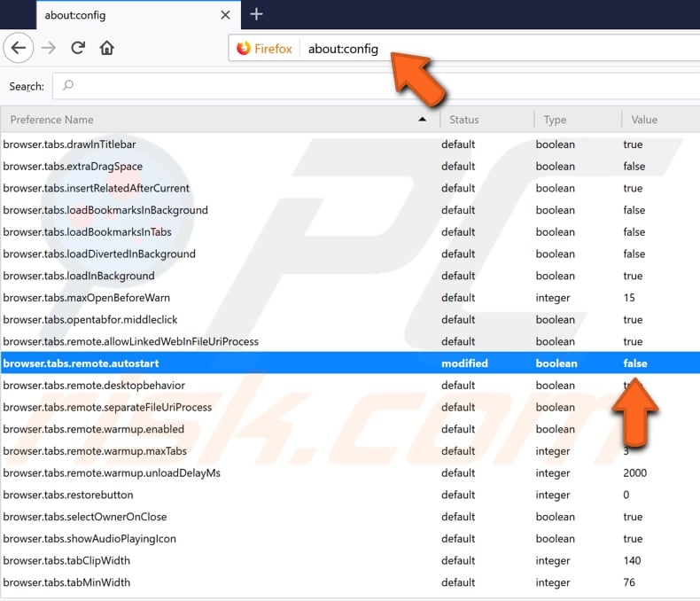This screenshot has height=601, width=700.
Task: Select browser.tabs.restorebutton preference
Action: [350, 495]
